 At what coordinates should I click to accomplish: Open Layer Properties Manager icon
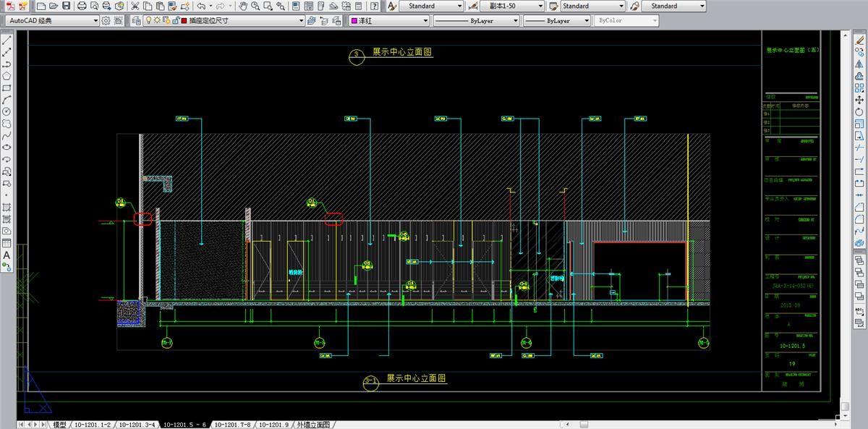(137, 21)
